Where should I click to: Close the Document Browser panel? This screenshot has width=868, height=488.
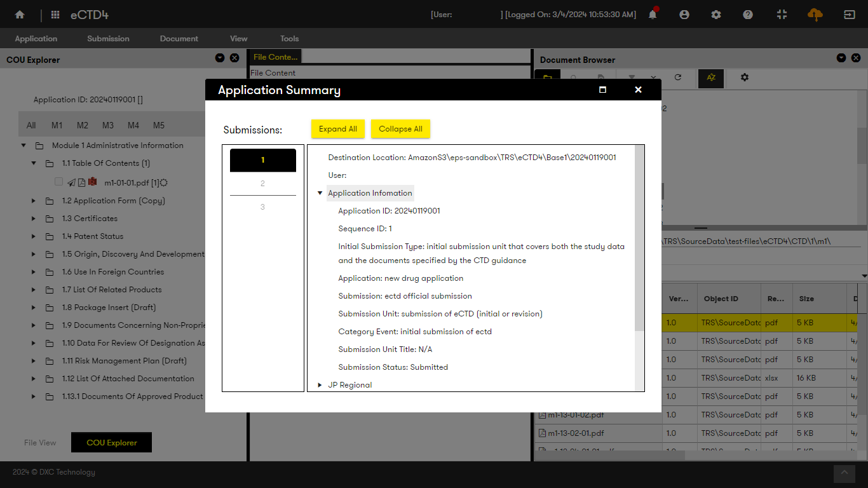click(x=856, y=58)
